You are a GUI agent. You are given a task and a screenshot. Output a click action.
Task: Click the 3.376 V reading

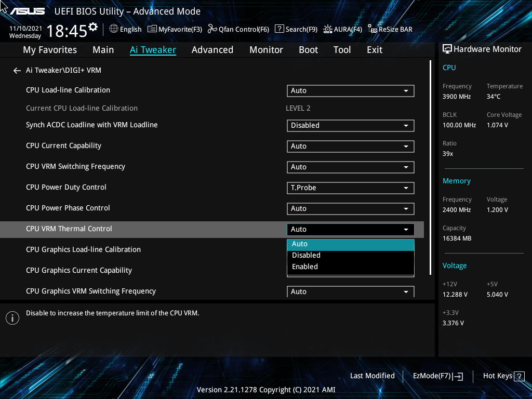point(453,323)
